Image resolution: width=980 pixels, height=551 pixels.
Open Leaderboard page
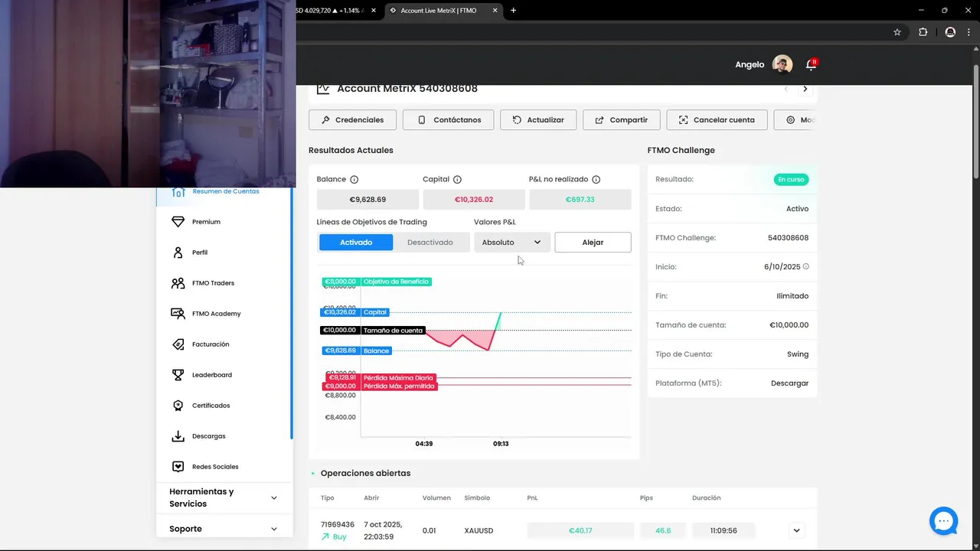[x=212, y=375]
